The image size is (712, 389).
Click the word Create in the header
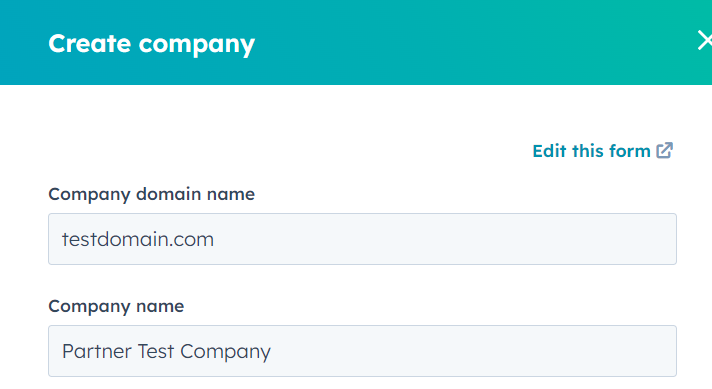[89, 44]
